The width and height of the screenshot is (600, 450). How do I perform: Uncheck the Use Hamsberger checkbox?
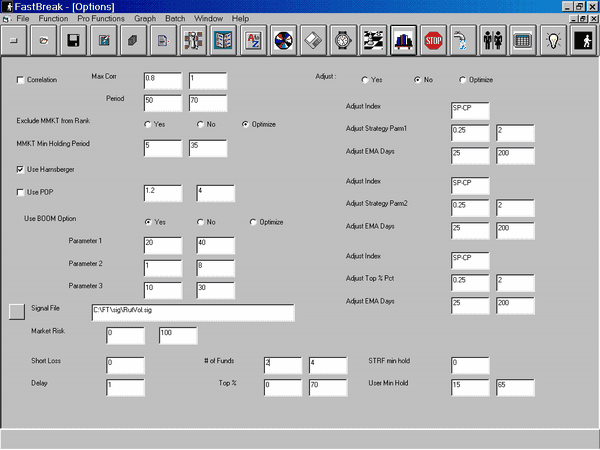22,169
